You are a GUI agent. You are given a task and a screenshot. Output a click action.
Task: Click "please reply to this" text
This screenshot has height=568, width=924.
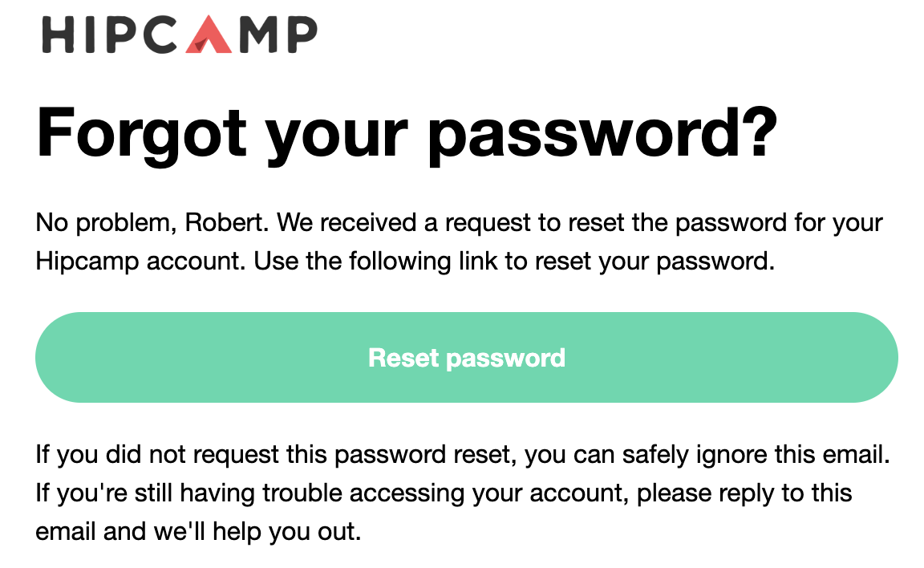[744, 493]
